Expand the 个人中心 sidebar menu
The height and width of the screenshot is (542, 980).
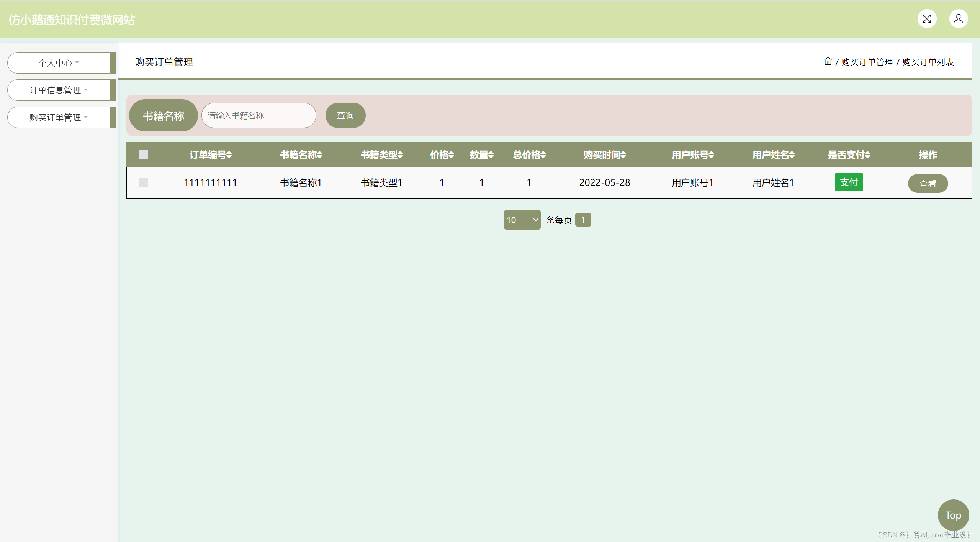59,63
